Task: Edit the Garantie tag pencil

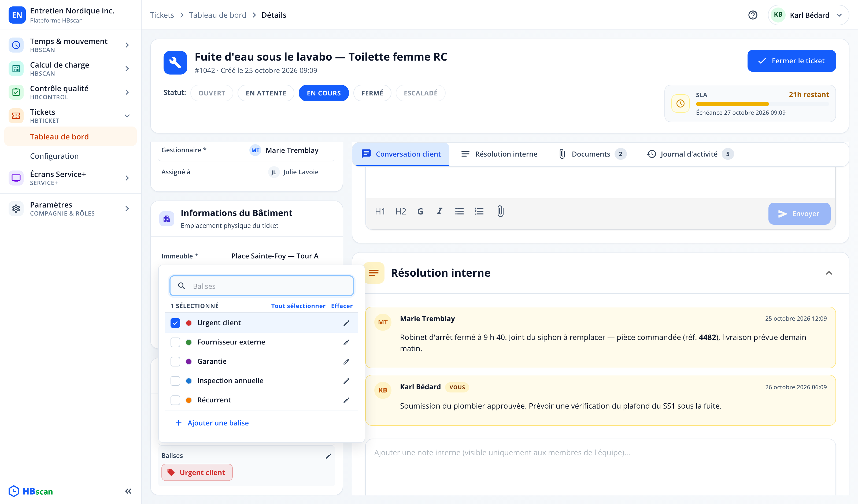Action: coord(346,362)
